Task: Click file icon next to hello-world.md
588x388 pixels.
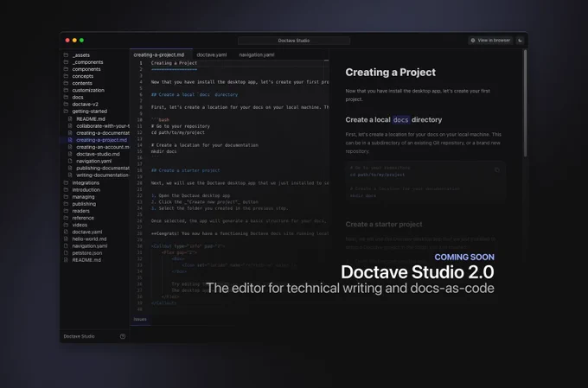Action: click(x=66, y=239)
